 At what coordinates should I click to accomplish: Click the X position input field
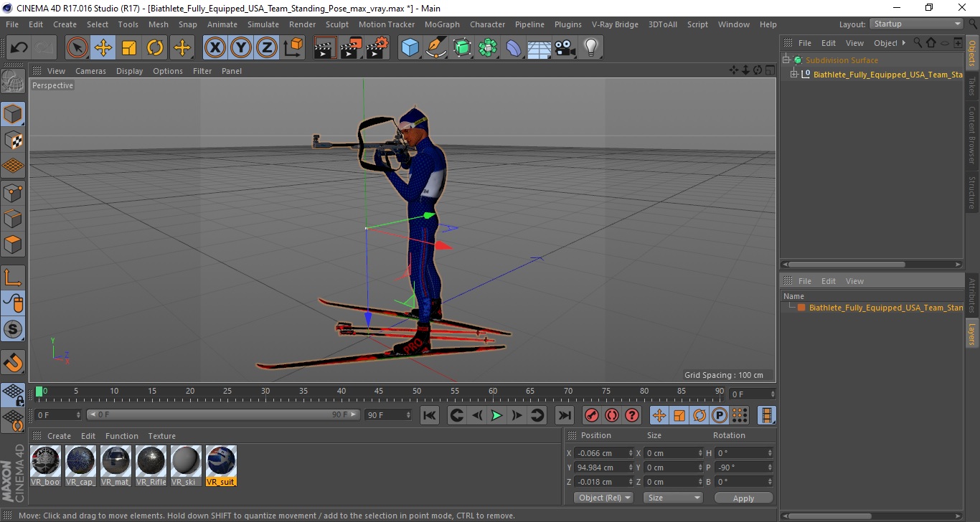[604, 453]
